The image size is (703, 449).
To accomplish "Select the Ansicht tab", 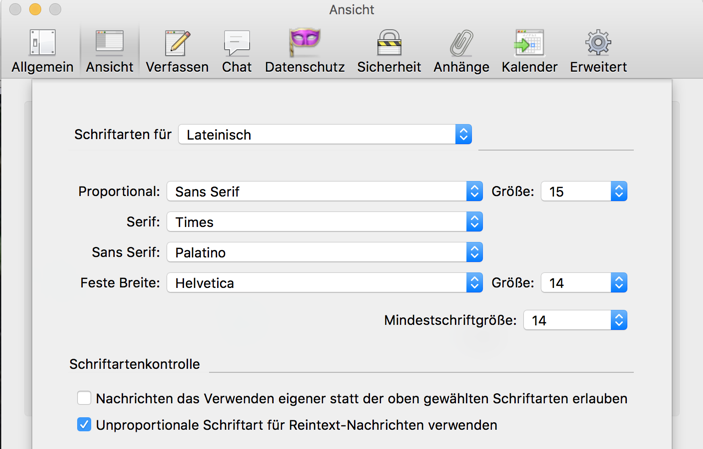I will [x=109, y=51].
